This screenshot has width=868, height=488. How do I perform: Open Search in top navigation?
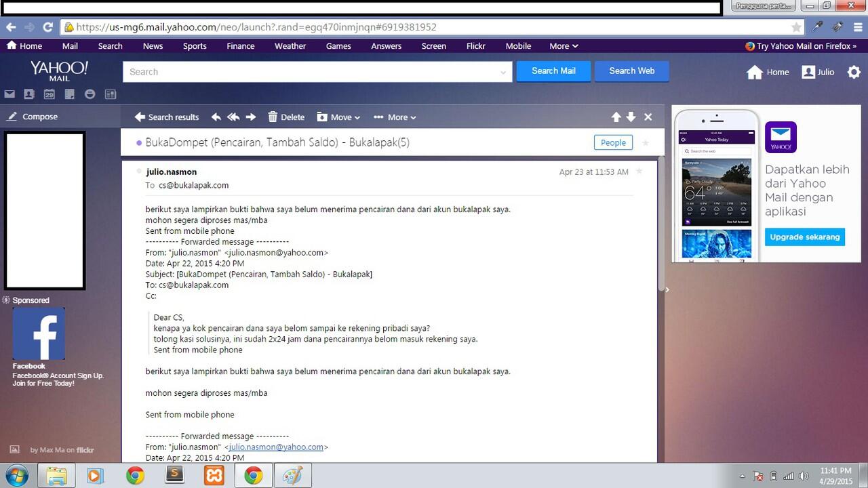pyautogui.click(x=110, y=46)
